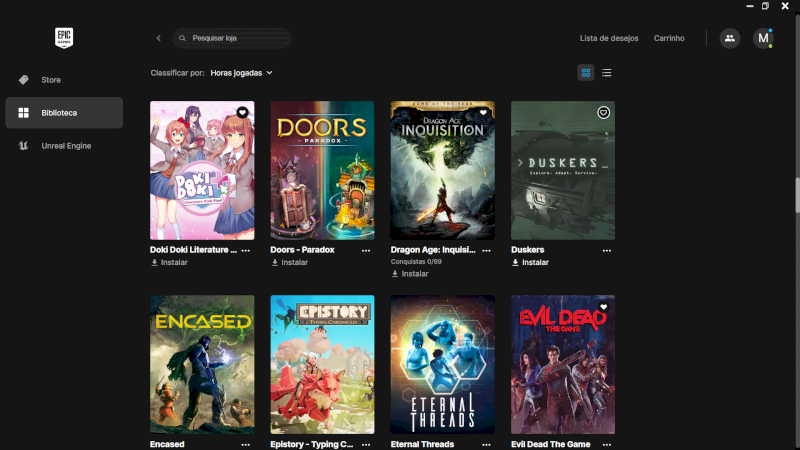
Task: Click the Eternal Threads title text
Action: [x=422, y=444]
